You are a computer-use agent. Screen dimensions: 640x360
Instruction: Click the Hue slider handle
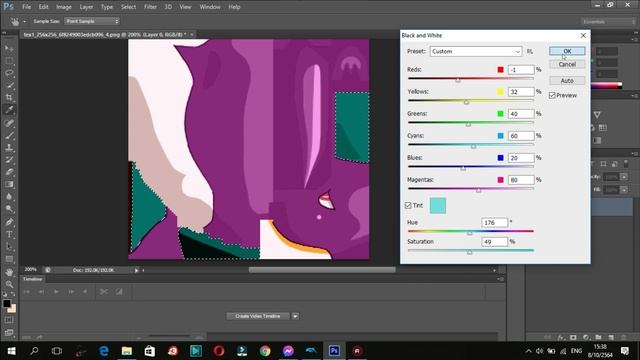[469, 233]
